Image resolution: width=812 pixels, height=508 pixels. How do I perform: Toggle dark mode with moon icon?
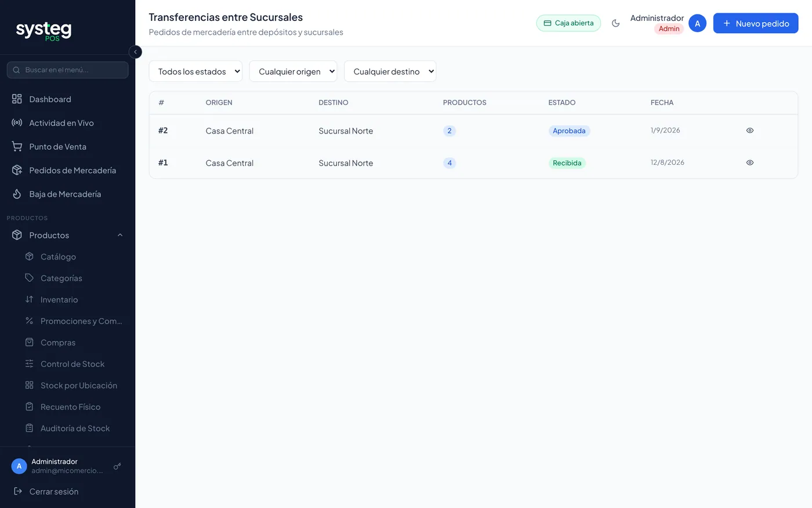pos(616,23)
